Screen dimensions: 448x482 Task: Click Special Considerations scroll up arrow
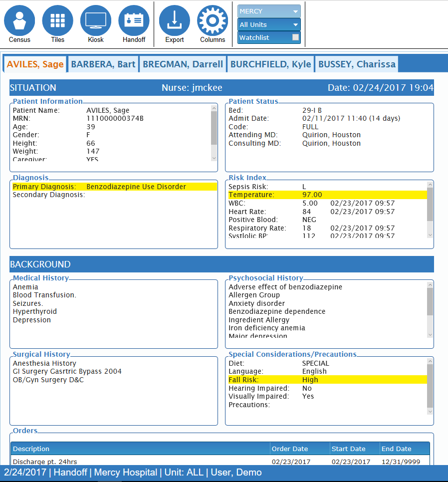[430, 361]
